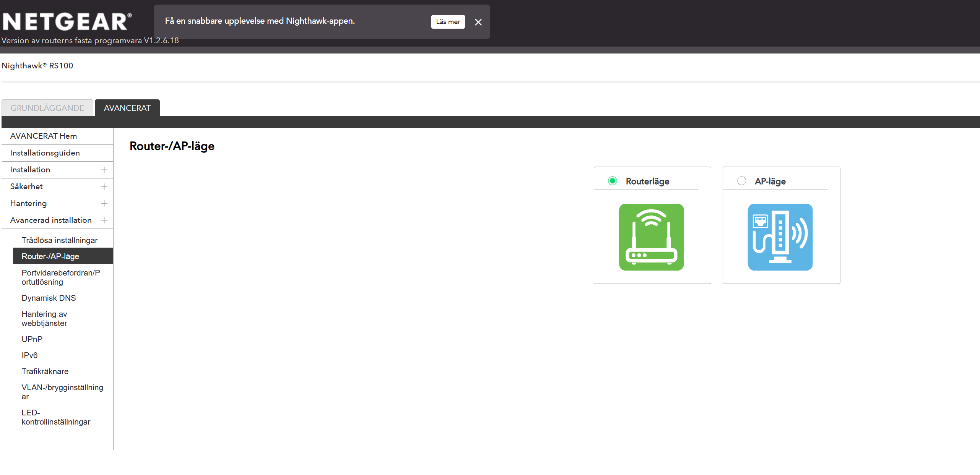The width and height of the screenshot is (980, 475).
Task: Click the Läs mer button
Action: (448, 22)
